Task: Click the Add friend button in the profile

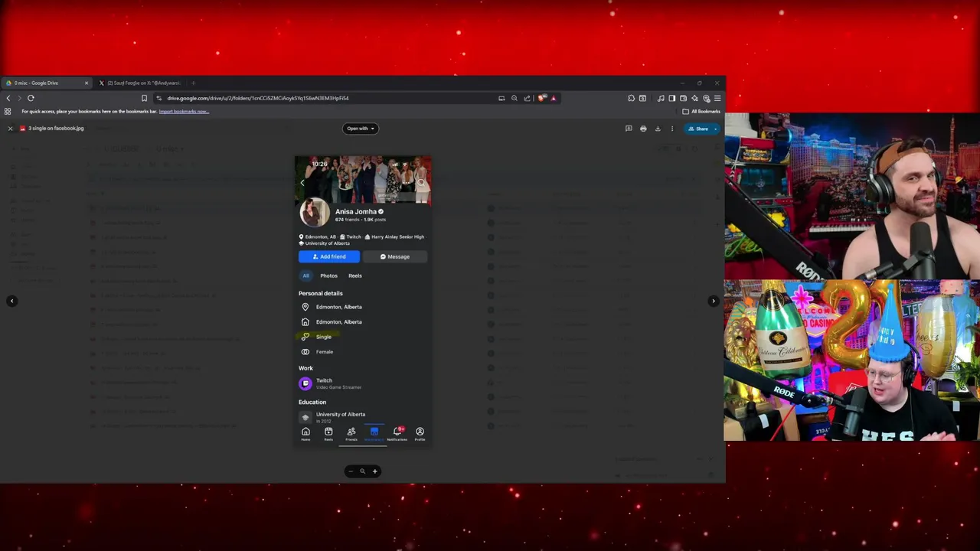Action: click(x=329, y=257)
